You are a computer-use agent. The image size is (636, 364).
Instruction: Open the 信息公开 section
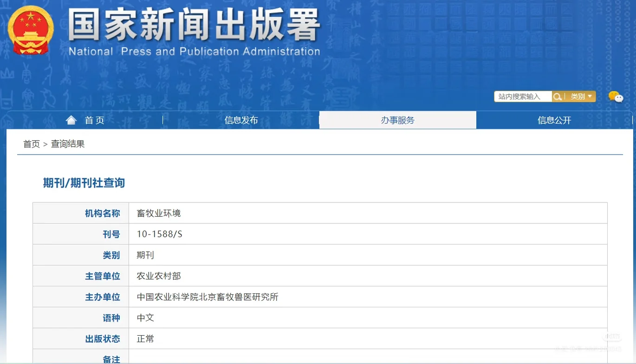554,120
